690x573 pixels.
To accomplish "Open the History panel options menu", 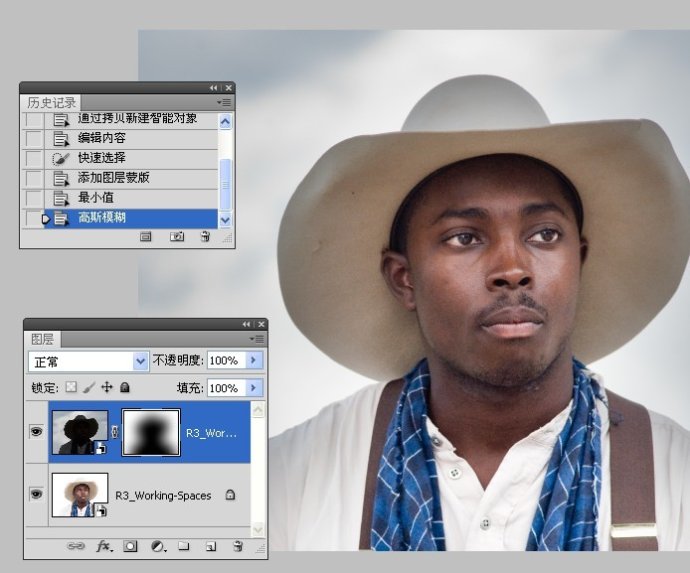I will coord(224,103).
